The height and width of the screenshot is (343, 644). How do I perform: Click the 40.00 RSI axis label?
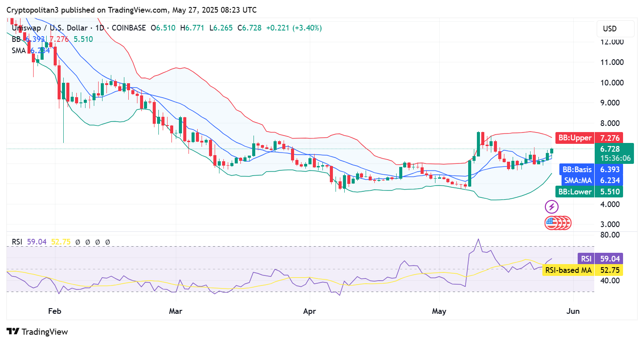click(x=611, y=280)
